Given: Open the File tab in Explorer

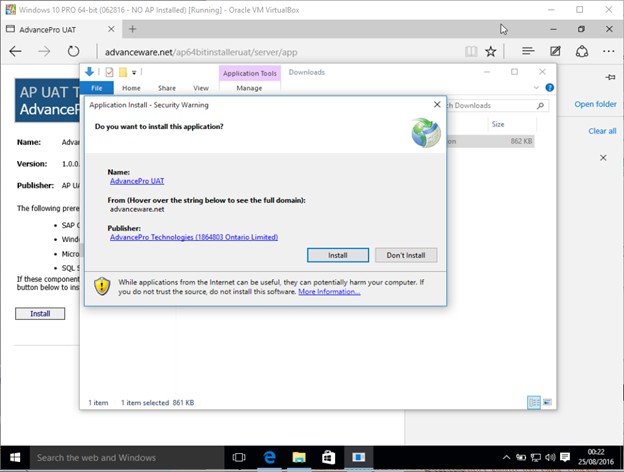Looking at the screenshot, I should (x=96, y=88).
